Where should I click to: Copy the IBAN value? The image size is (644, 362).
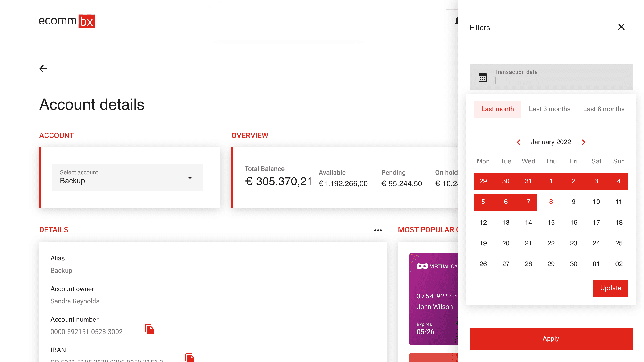[x=190, y=358]
